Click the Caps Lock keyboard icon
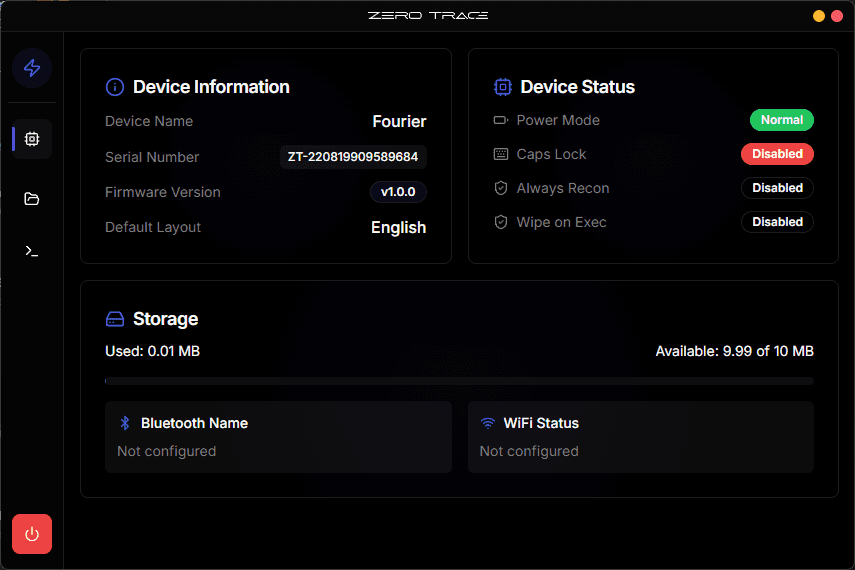Viewport: 855px width, 570px height. point(501,154)
